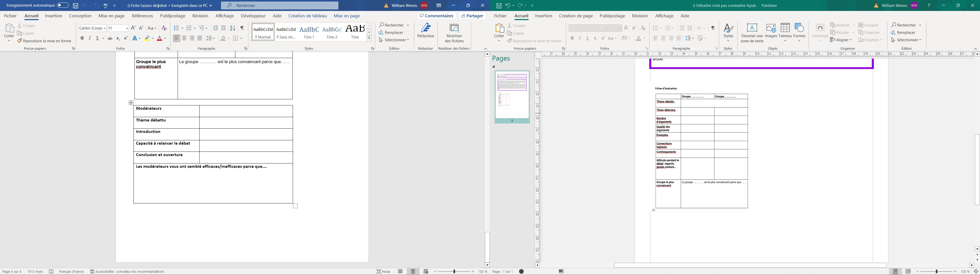Click Dessiner une zone de texte
Screen dimensions: 980x275
[x=751, y=33]
